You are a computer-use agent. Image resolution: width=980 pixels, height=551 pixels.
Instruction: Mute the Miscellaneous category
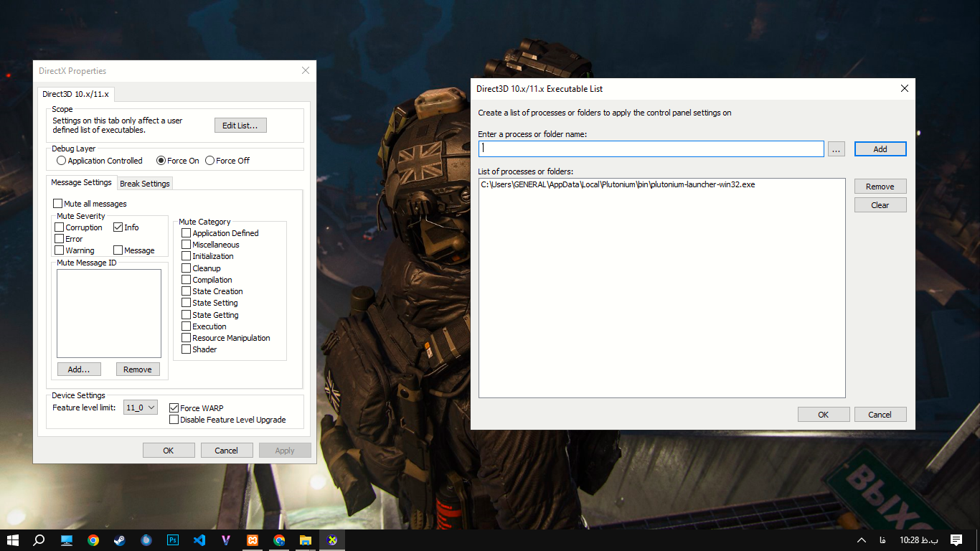tap(187, 245)
